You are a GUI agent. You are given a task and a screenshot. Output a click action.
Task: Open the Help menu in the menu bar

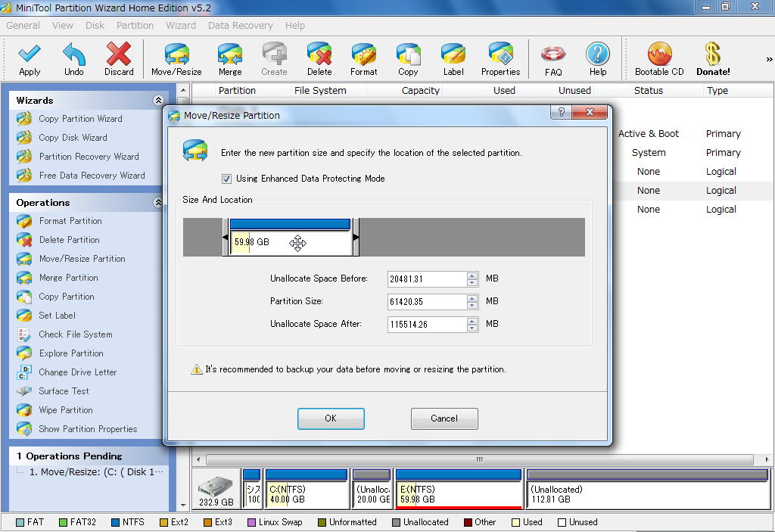pyautogui.click(x=295, y=25)
